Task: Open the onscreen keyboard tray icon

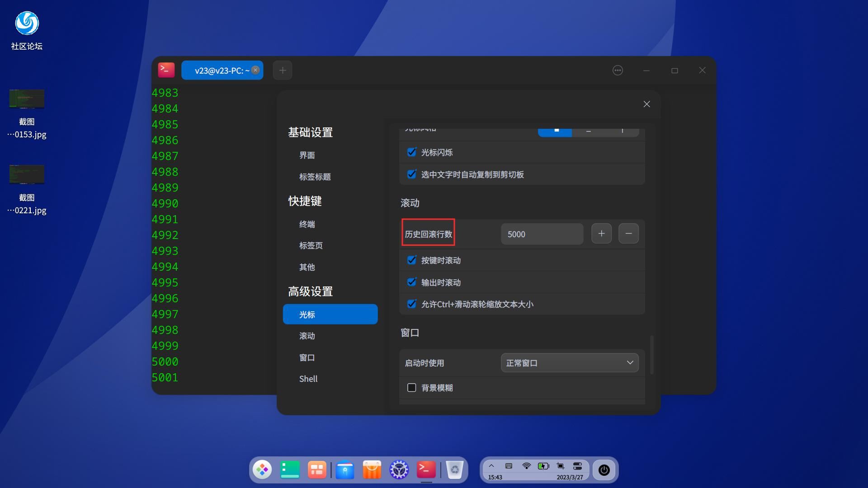Action: [x=509, y=465]
